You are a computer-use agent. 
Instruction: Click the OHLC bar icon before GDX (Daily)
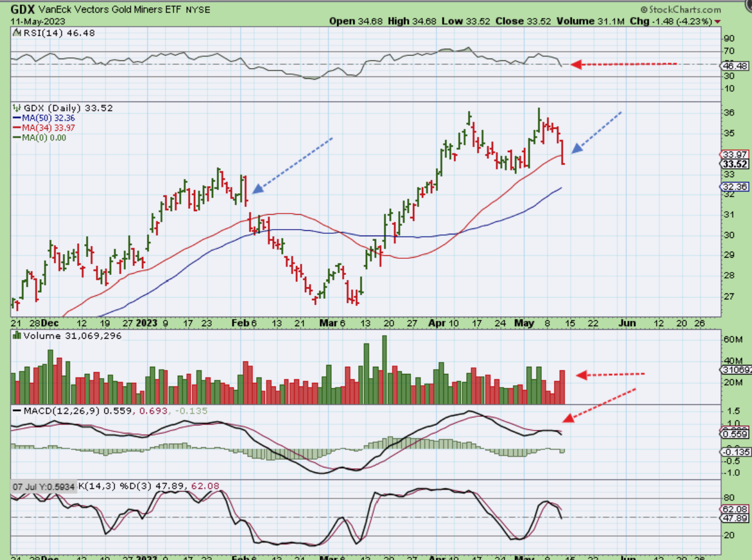(17, 108)
